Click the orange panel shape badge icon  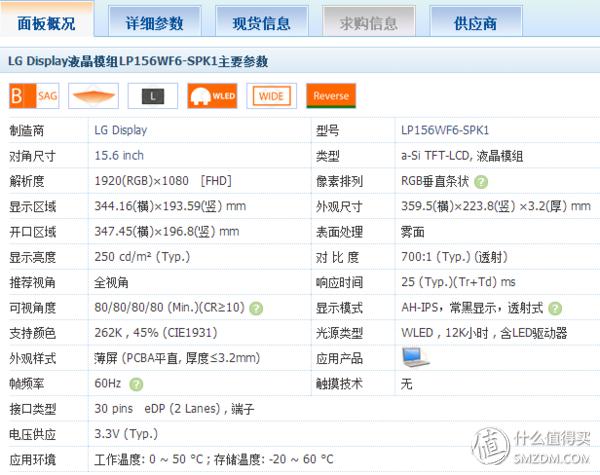(94, 96)
